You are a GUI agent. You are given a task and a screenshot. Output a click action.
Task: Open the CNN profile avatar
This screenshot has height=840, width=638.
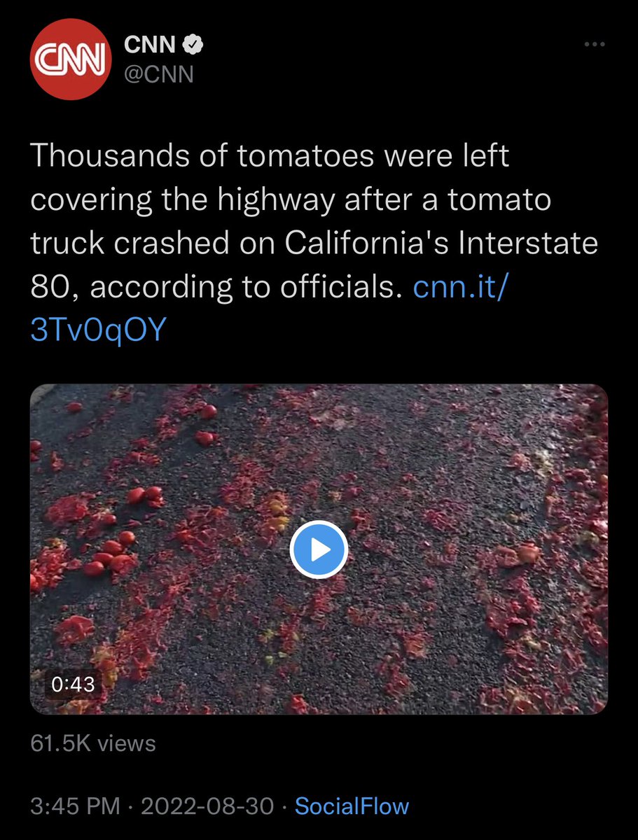tap(71, 59)
